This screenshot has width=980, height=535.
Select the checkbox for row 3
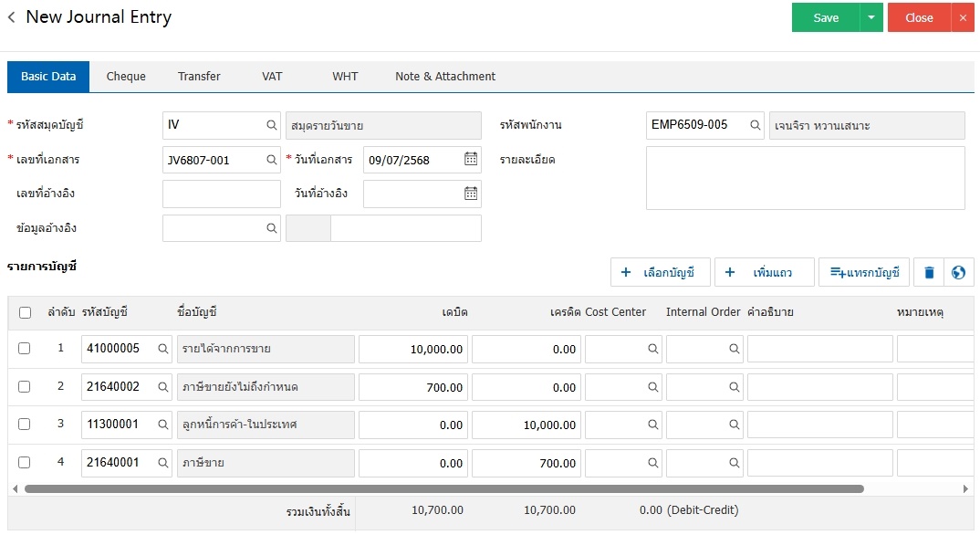25,424
